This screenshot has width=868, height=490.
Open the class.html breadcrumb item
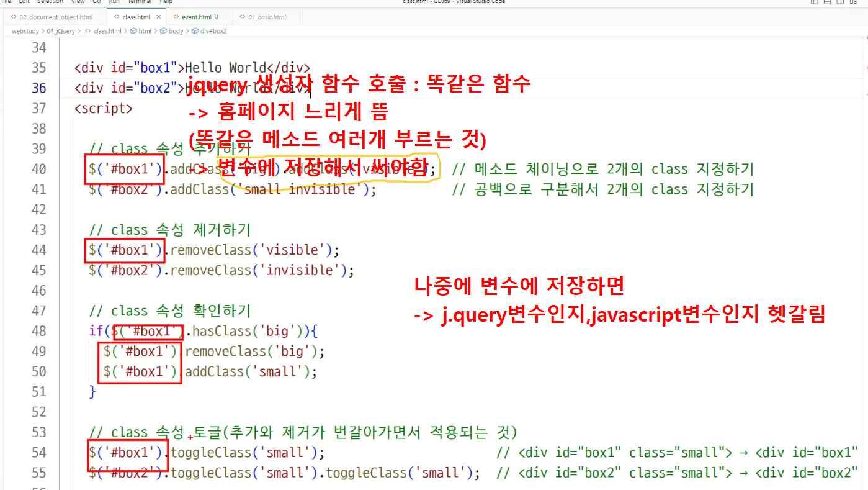click(103, 31)
